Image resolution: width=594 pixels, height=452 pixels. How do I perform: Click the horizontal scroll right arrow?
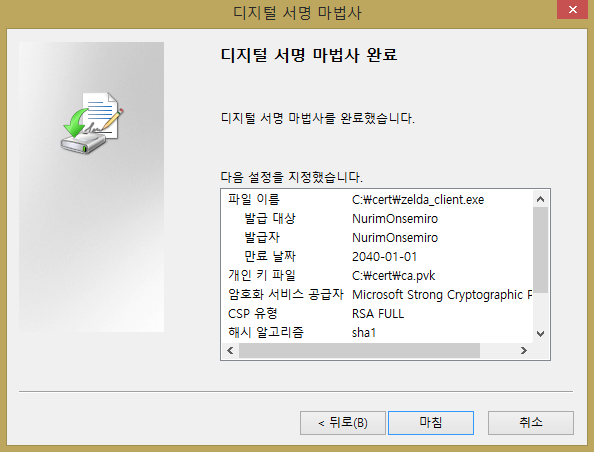[x=524, y=350]
